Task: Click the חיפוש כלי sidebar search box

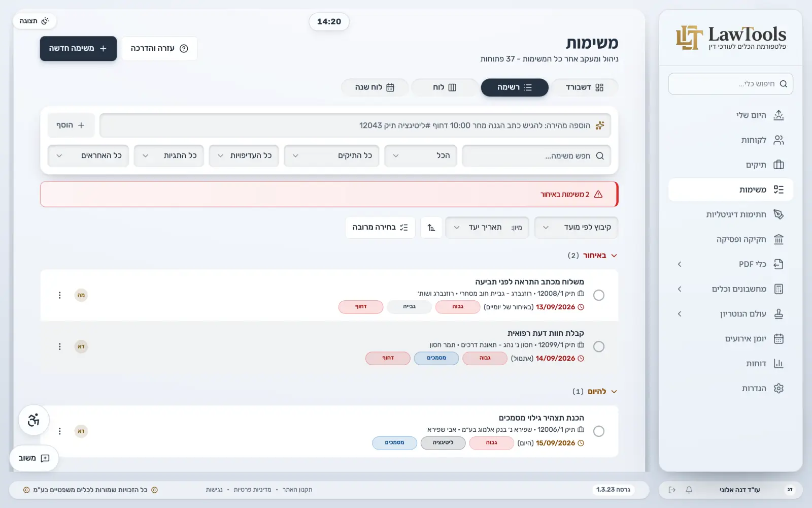Action: 731,84
